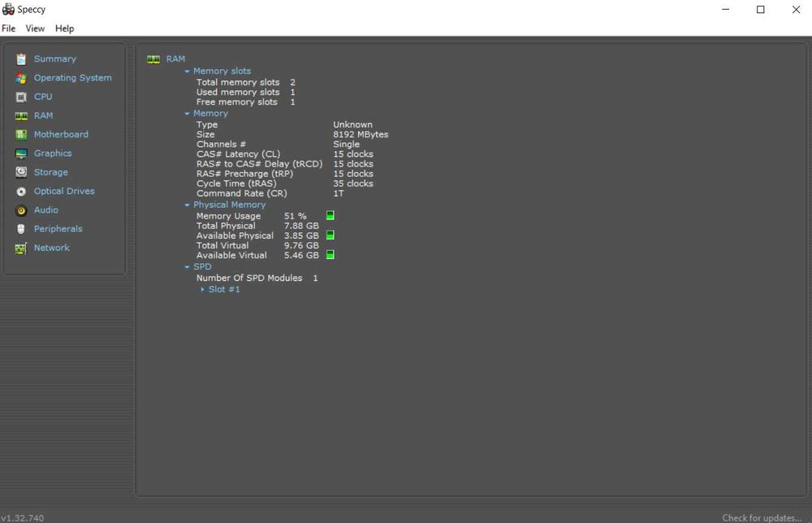The image size is (812, 523).
Task: Select the RAS# Precharge (tRP) label
Action: click(x=244, y=174)
